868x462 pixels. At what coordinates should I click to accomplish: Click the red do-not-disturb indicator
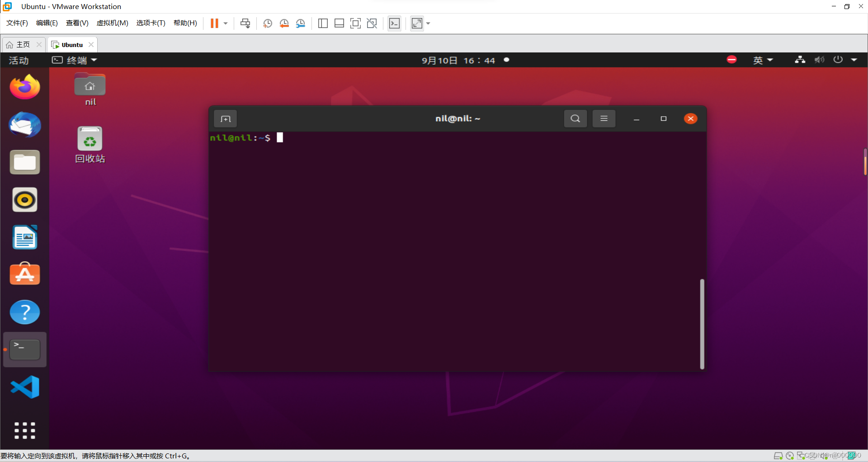tap(731, 60)
